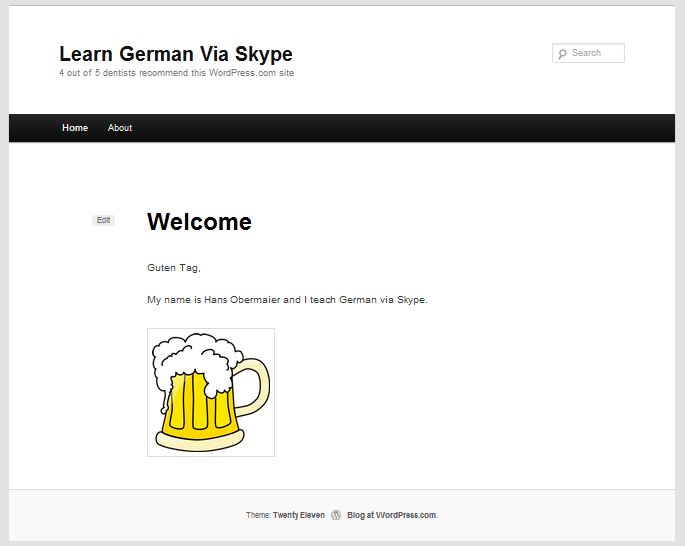
Task: Click the beer mug image
Action: point(211,392)
